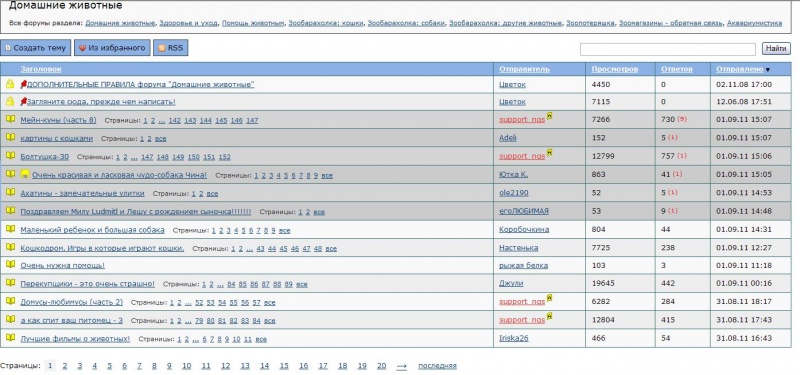
Task: Click the red pin icon on Загляните сюда topic
Action: (x=23, y=102)
